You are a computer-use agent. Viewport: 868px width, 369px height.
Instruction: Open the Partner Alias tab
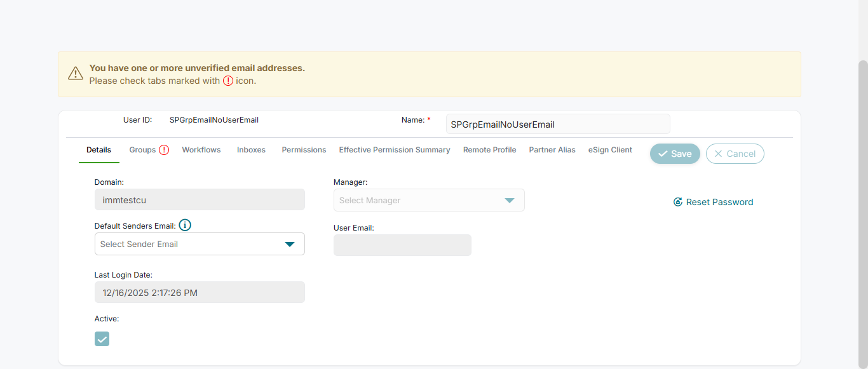click(x=552, y=150)
